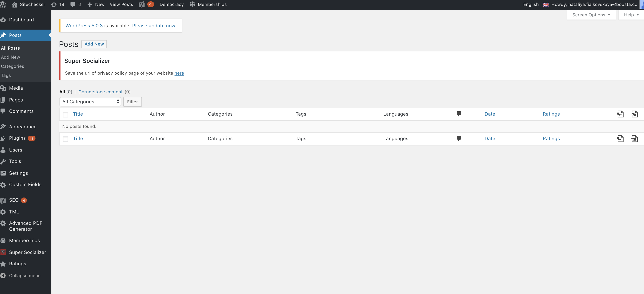Viewport: 644px width, 294px height.
Task: Expand the Help dropdown menu
Action: pos(630,15)
